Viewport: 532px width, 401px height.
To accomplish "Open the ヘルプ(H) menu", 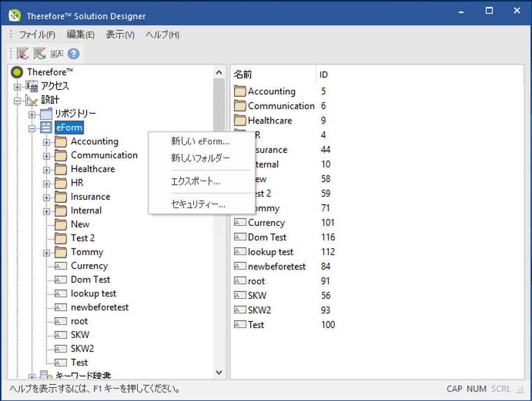I will coord(163,34).
